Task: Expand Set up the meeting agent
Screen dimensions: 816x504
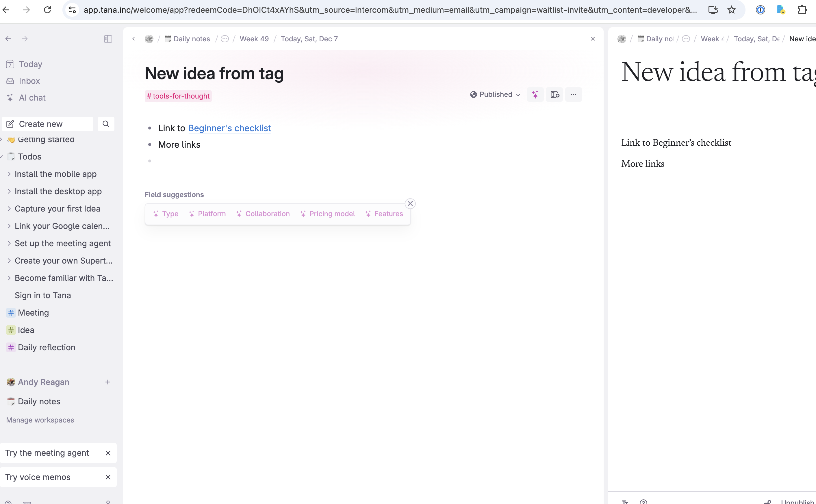Action: [9, 243]
